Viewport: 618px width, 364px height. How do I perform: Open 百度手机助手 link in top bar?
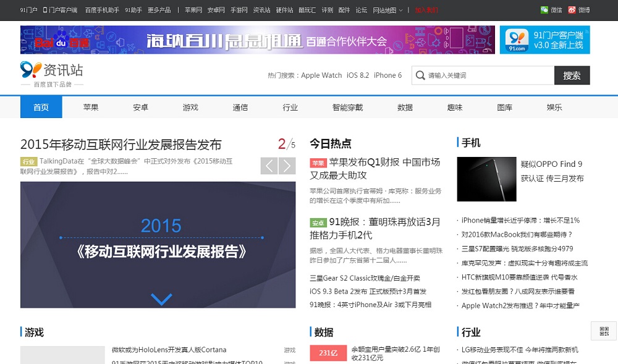(x=102, y=11)
